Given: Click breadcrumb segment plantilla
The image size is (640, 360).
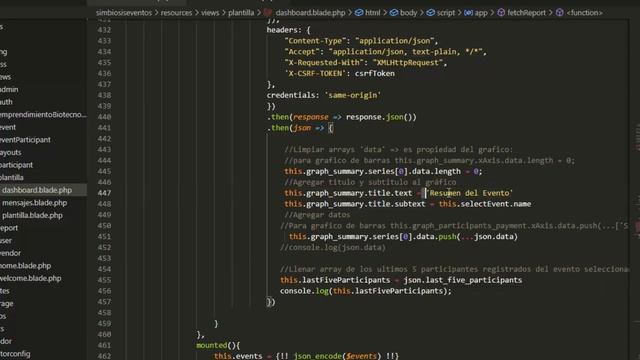Looking at the screenshot, I should pyautogui.click(x=241, y=13).
